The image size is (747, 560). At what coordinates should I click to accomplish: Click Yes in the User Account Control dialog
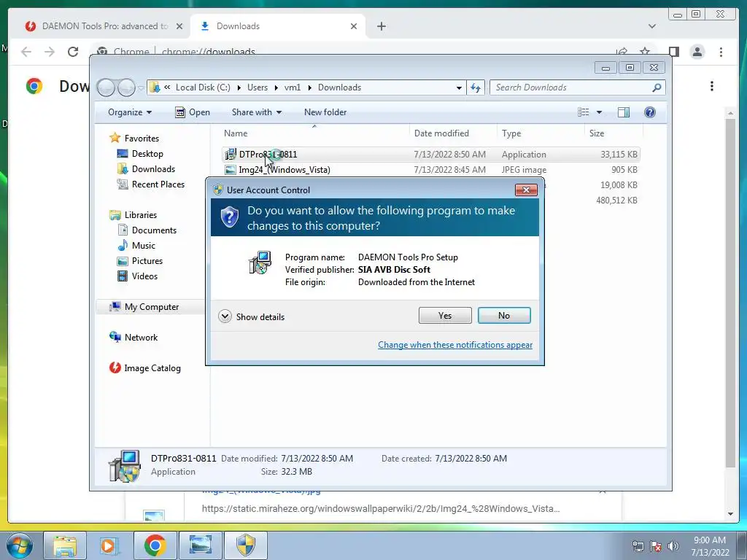point(445,316)
